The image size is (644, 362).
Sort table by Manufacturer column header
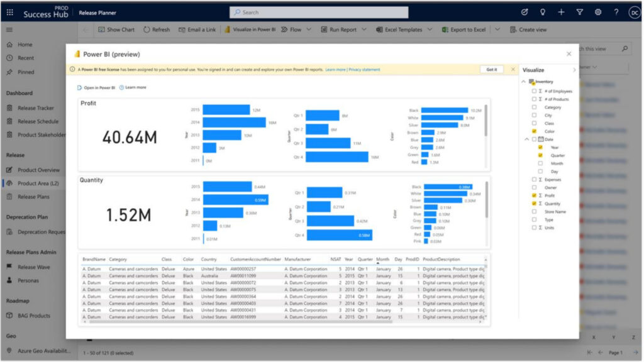[297, 260]
